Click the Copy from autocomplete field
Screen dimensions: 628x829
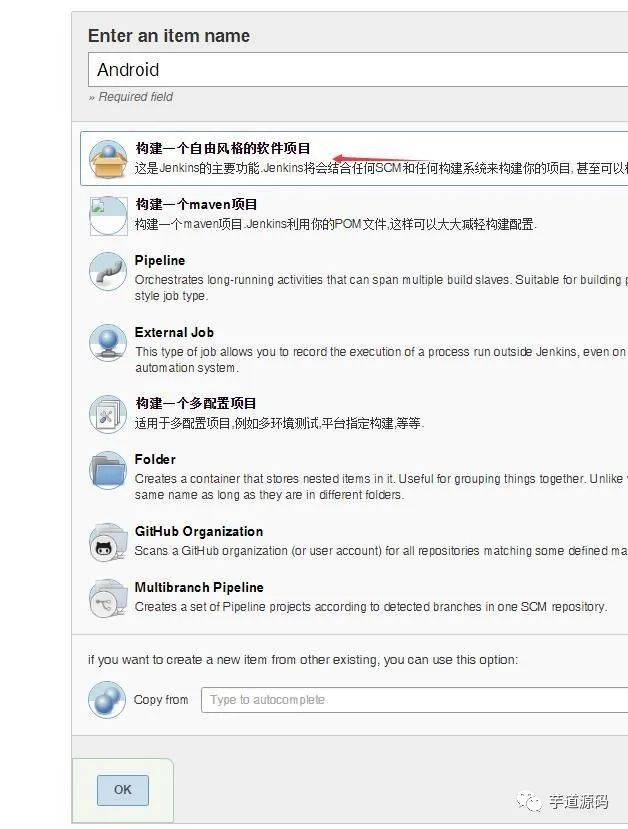pos(414,700)
